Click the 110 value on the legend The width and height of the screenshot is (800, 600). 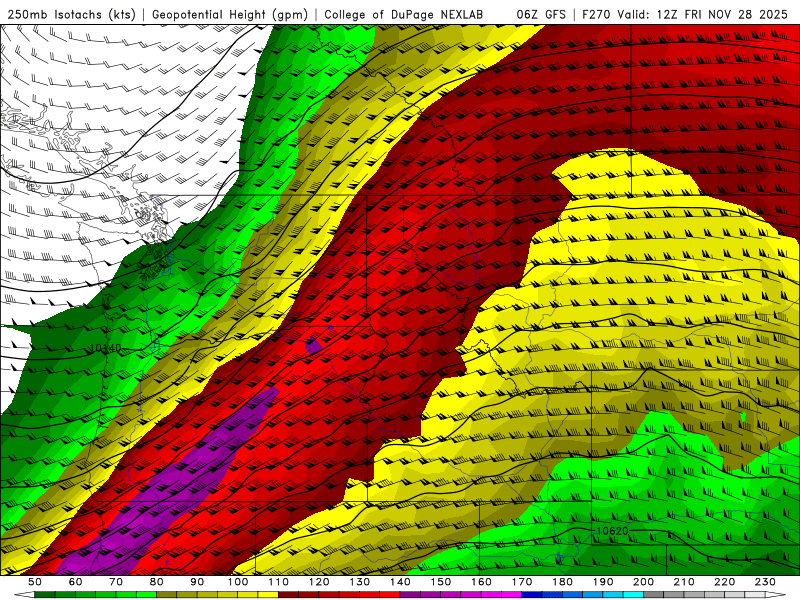coord(279,582)
